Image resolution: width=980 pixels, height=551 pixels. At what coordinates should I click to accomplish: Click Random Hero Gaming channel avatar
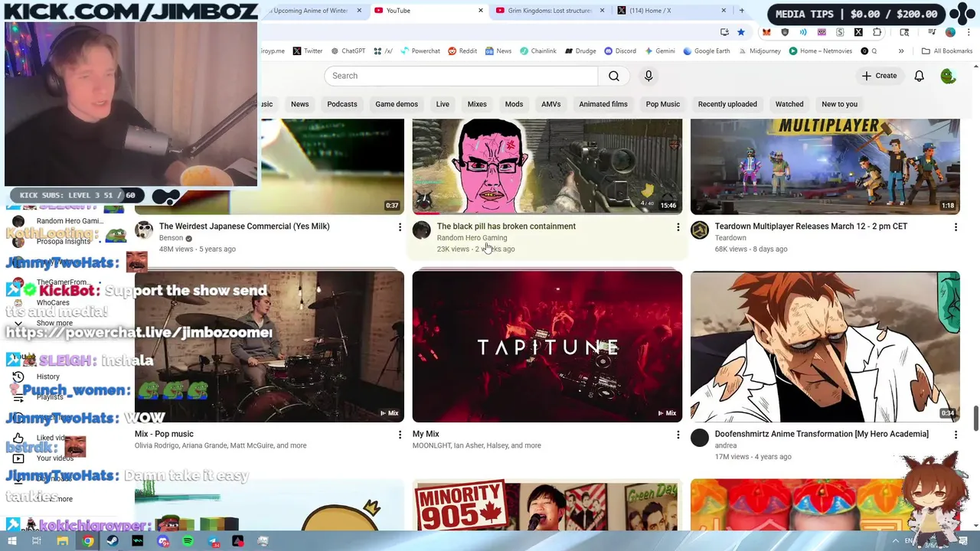click(x=422, y=230)
